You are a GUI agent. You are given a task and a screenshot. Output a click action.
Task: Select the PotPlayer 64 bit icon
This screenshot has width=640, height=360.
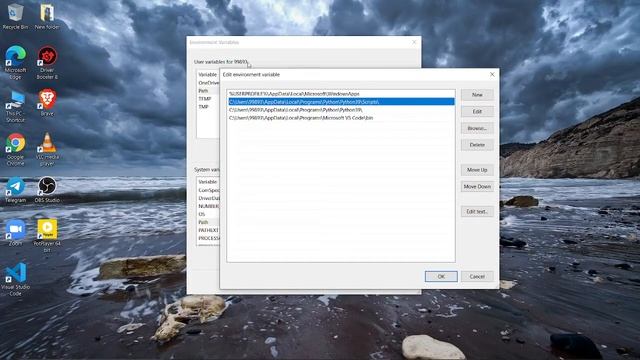(47, 236)
